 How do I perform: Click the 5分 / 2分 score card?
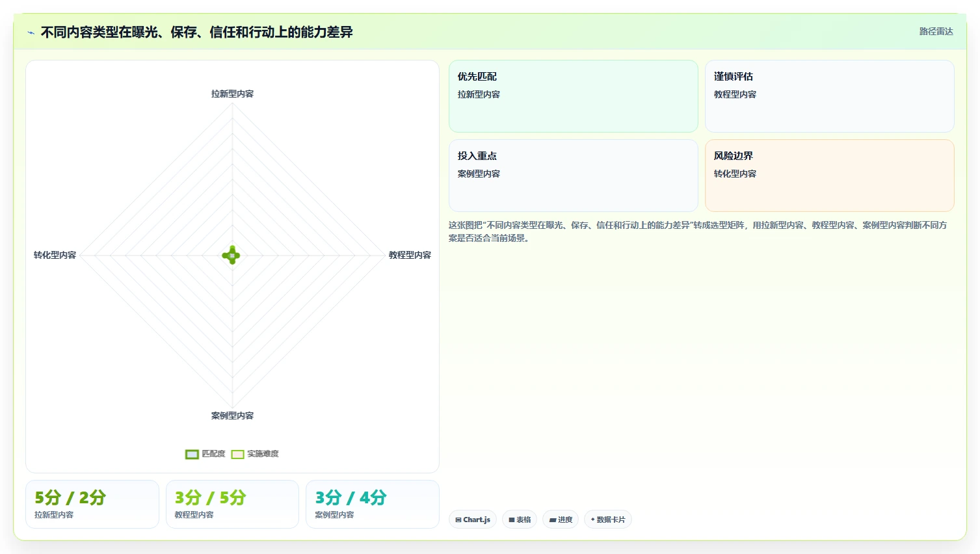coord(92,505)
